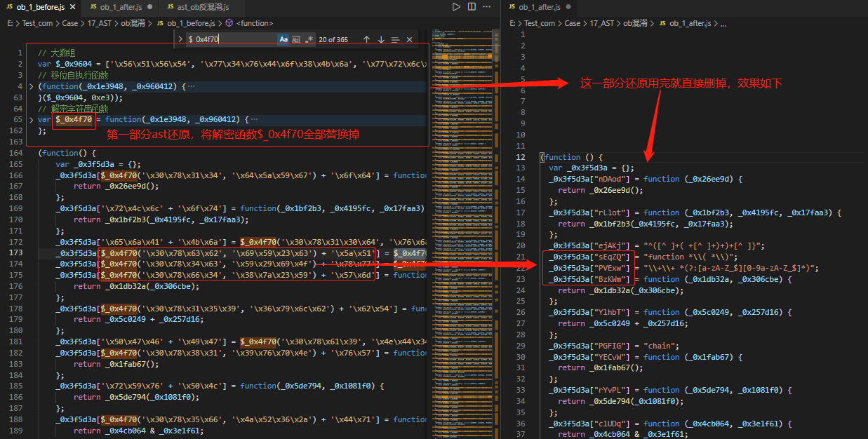The width and height of the screenshot is (868, 439).
Task: Expand the replace field chevron in find widget
Action: [x=180, y=39]
